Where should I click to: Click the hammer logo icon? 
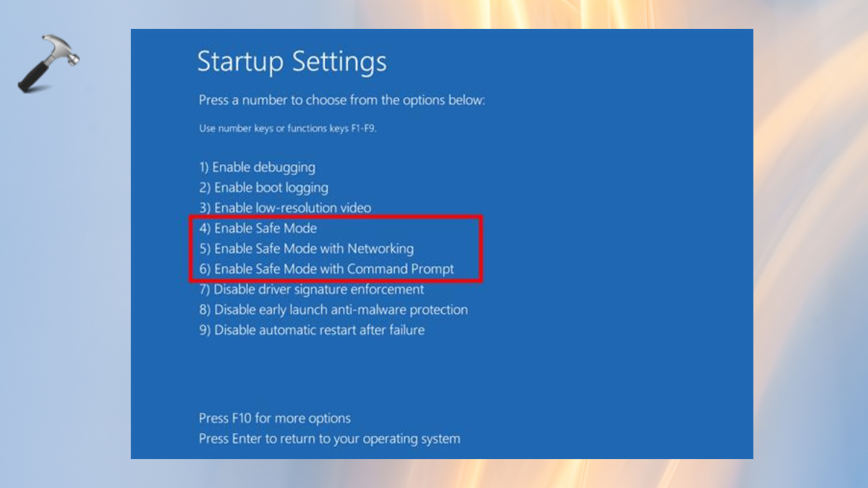(x=48, y=64)
